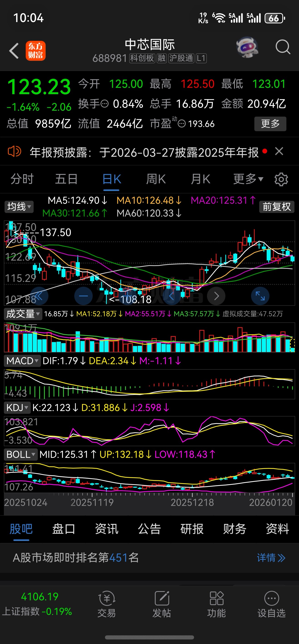Tap the speaker announcement icon
This screenshot has width=299, height=644.
click(x=15, y=151)
